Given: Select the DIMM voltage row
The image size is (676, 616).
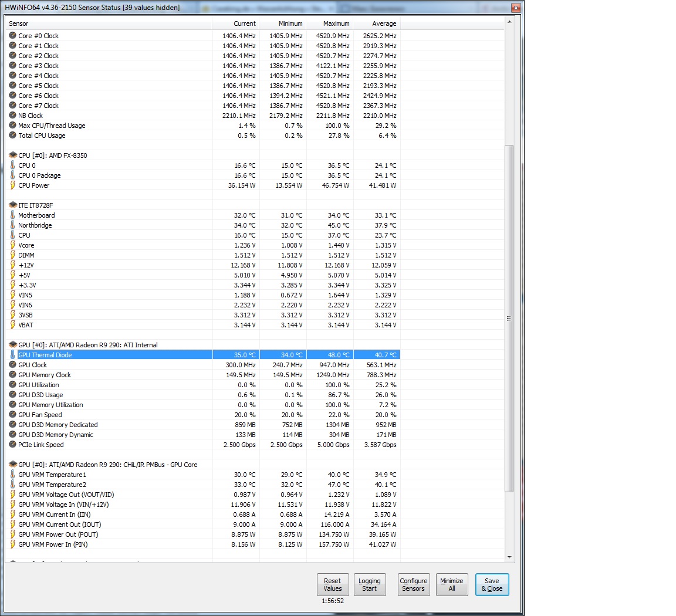Looking at the screenshot, I should [202, 255].
